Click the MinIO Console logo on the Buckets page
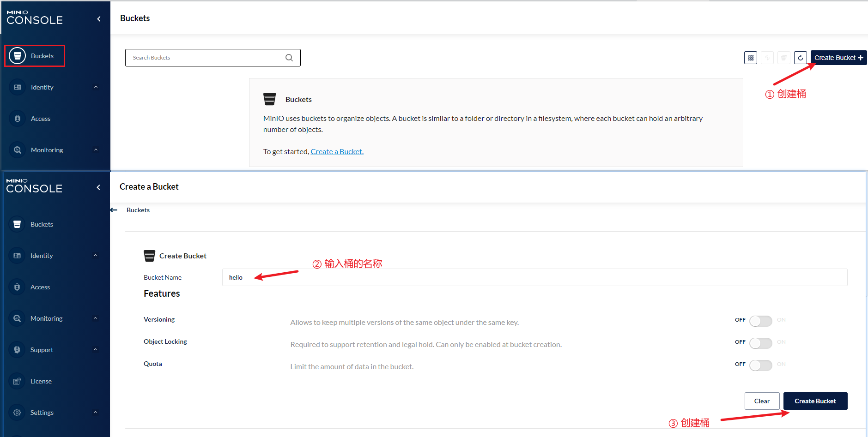This screenshot has height=437, width=868. point(35,18)
